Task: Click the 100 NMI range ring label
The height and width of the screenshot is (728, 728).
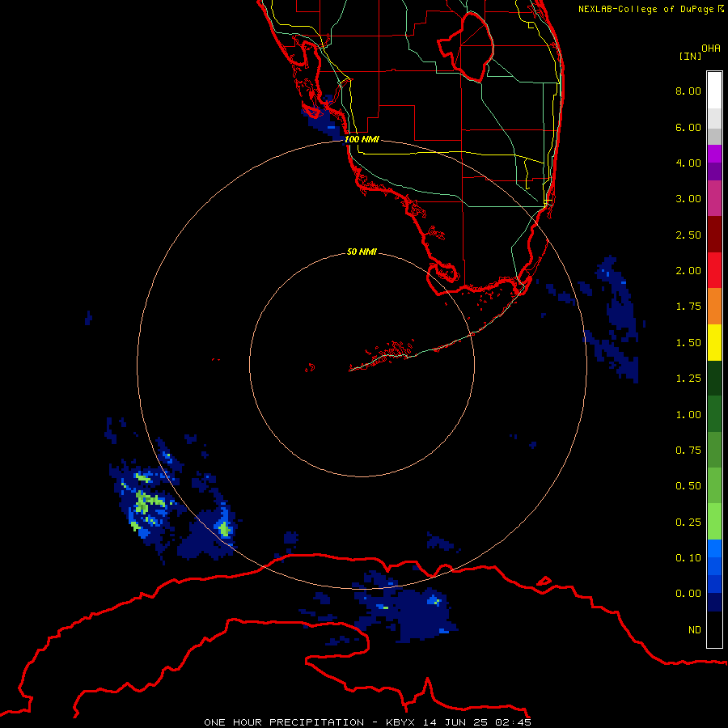Action: (x=362, y=139)
